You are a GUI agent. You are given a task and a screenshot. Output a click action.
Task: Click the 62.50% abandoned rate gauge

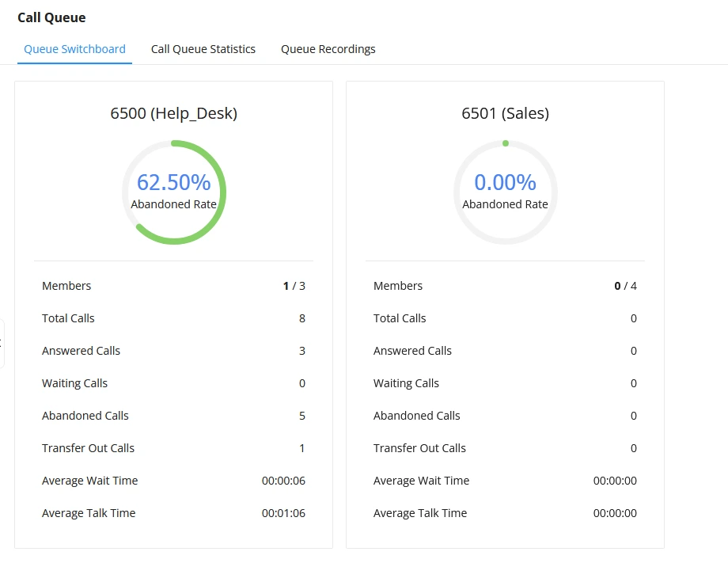pos(173,192)
